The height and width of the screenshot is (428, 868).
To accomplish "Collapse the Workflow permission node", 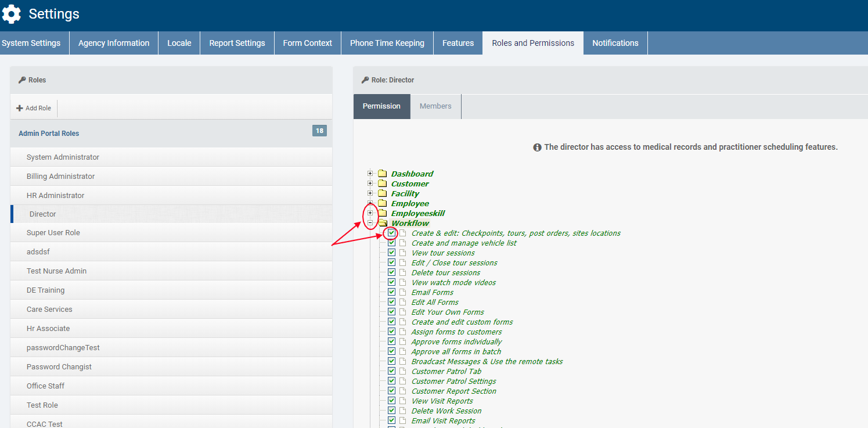I will pos(370,223).
